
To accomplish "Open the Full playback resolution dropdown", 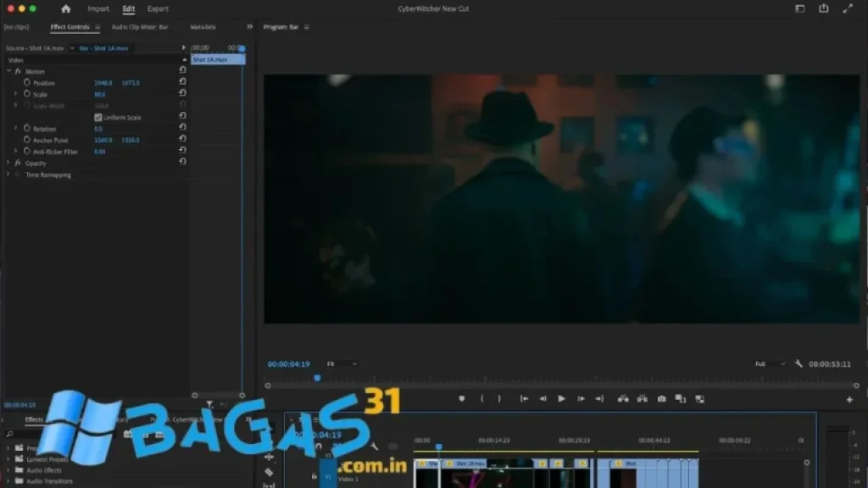I will 770,364.
